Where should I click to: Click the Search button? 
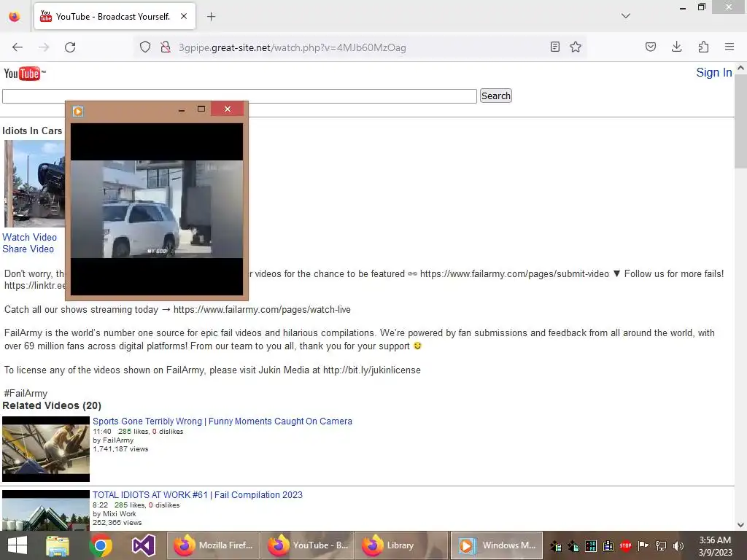tap(495, 96)
